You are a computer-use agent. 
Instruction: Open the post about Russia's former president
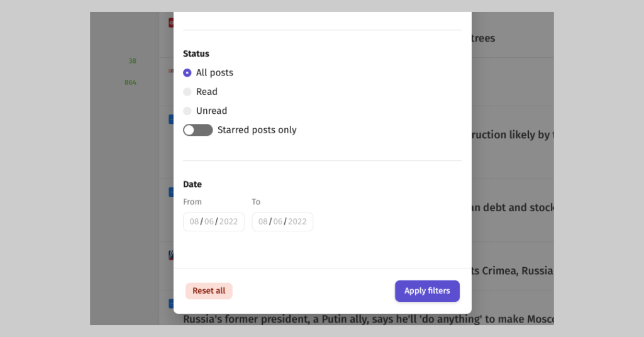click(369, 319)
